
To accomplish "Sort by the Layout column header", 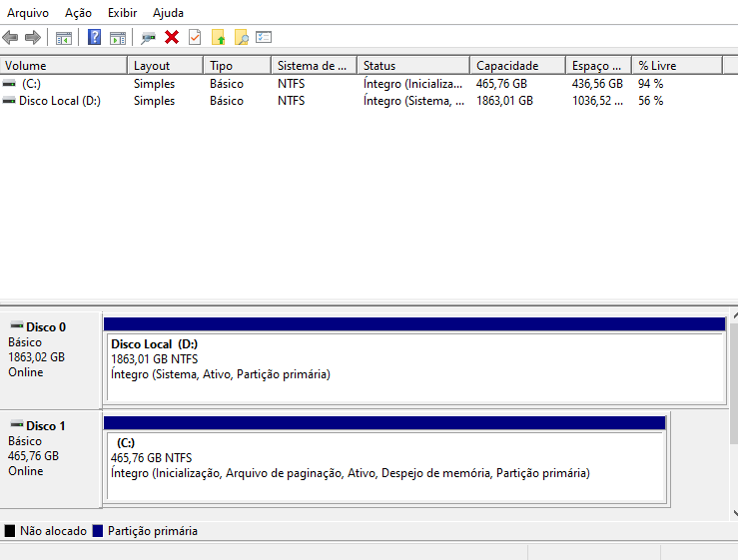I will coord(165,66).
